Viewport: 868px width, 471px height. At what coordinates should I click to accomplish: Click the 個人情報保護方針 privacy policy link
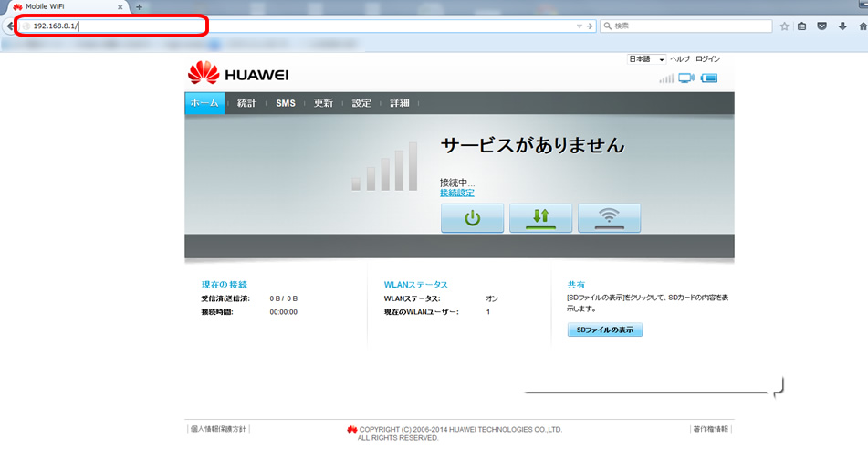(218, 429)
